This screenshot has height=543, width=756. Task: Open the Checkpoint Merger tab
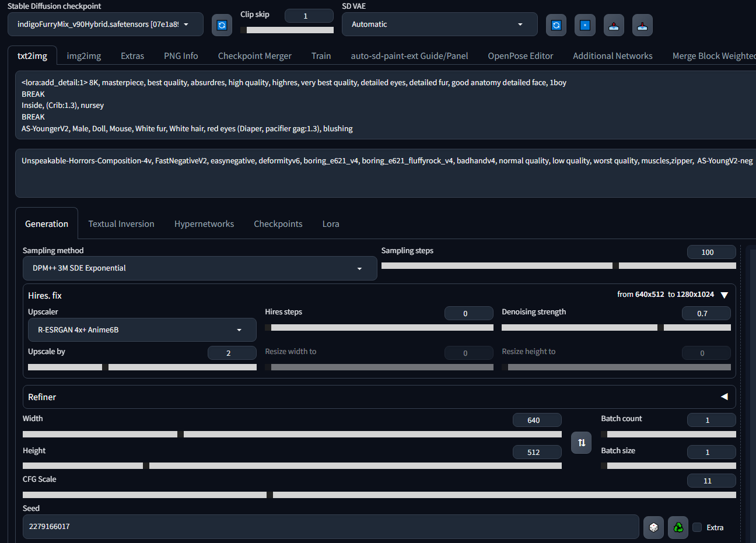(254, 56)
